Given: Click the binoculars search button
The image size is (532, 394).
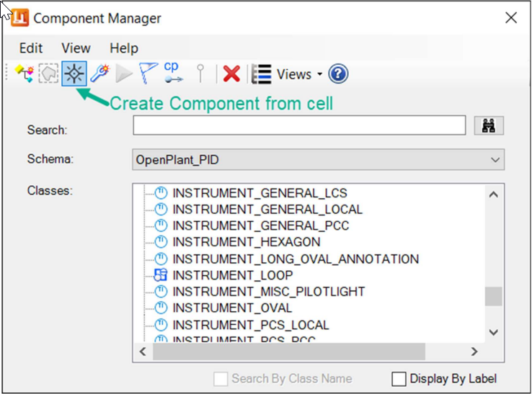Looking at the screenshot, I should [489, 126].
